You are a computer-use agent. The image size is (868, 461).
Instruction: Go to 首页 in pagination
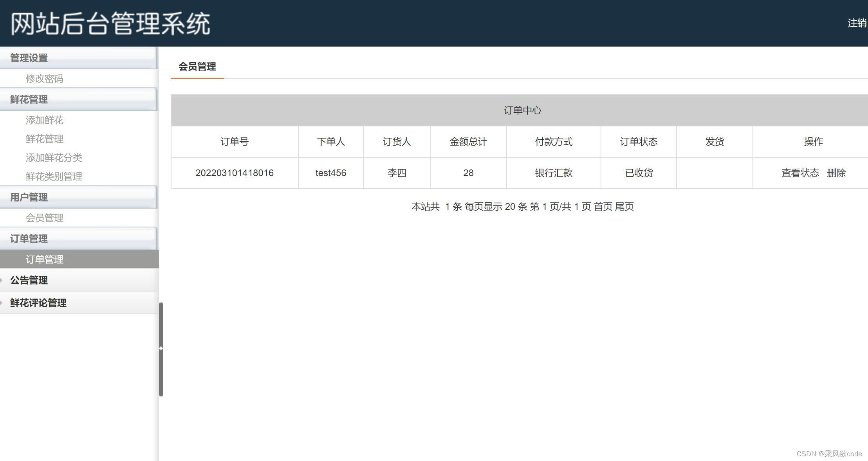603,207
